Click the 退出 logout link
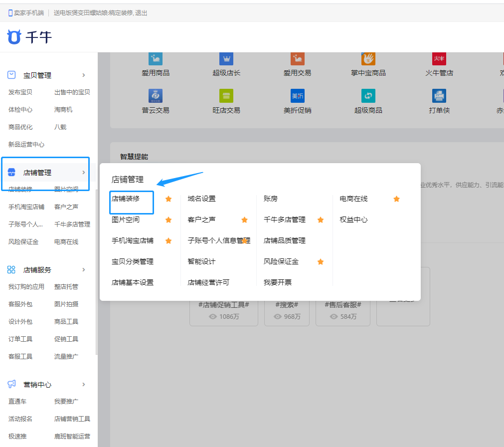Viewport: 504px width, 447px height. 141,13
